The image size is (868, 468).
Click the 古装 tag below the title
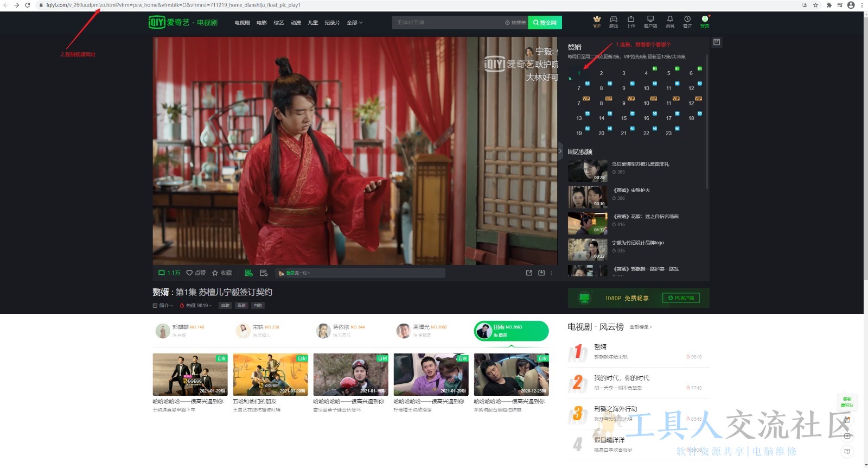pyautogui.click(x=225, y=306)
